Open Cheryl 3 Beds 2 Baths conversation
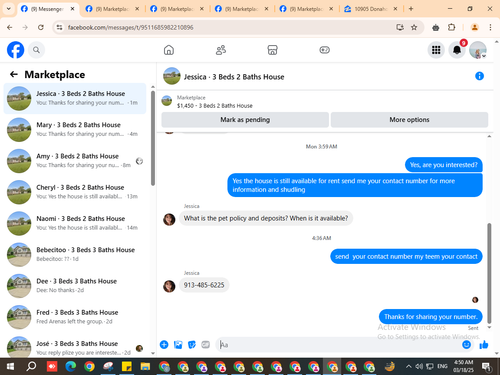The image size is (500, 375). tap(75, 192)
